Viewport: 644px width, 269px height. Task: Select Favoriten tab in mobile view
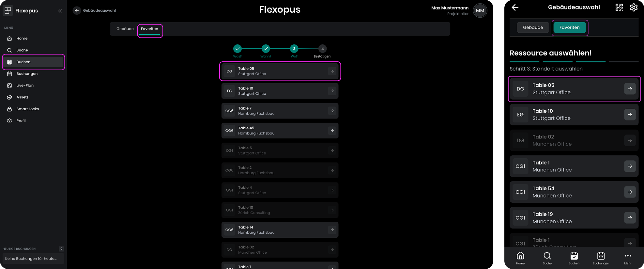click(x=569, y=28)
